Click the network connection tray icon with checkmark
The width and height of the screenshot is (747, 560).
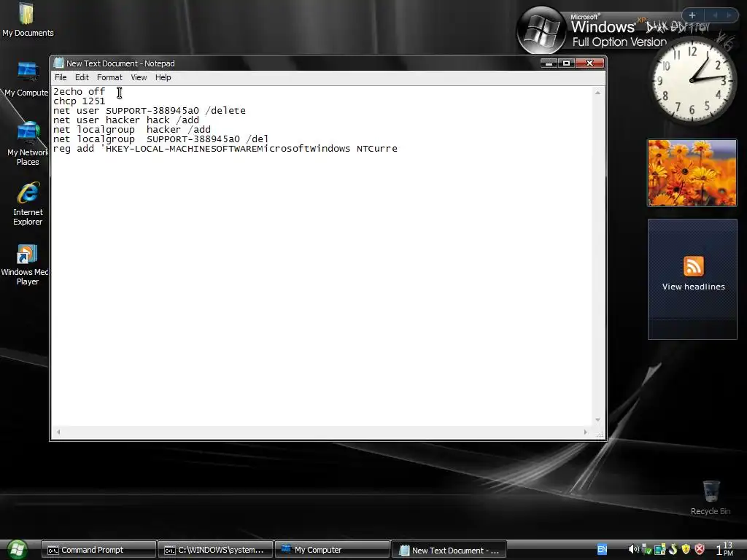[646, 550]
